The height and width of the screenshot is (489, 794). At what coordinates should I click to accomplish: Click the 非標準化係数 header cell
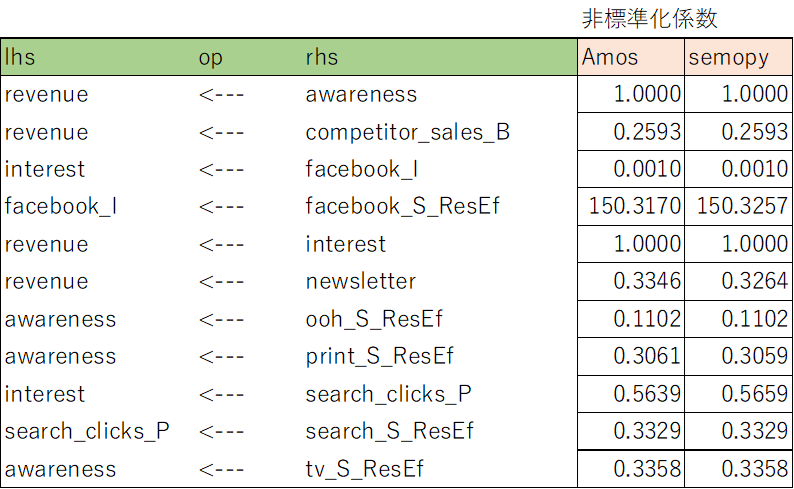point(649,19)
